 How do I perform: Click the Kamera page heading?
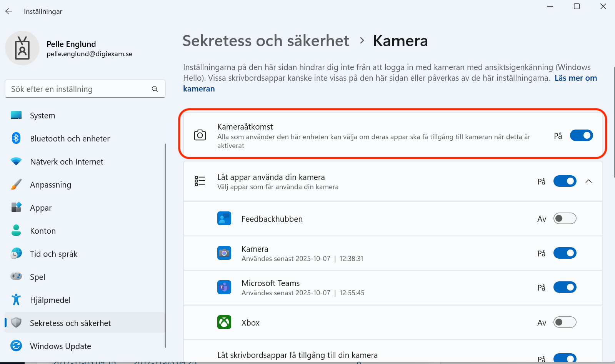click(400, 41)
